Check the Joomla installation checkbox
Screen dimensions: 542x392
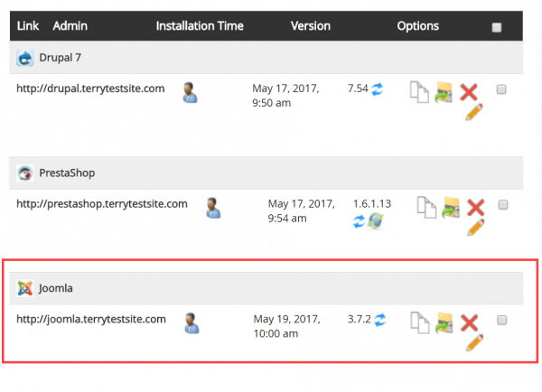pos(502,320)
